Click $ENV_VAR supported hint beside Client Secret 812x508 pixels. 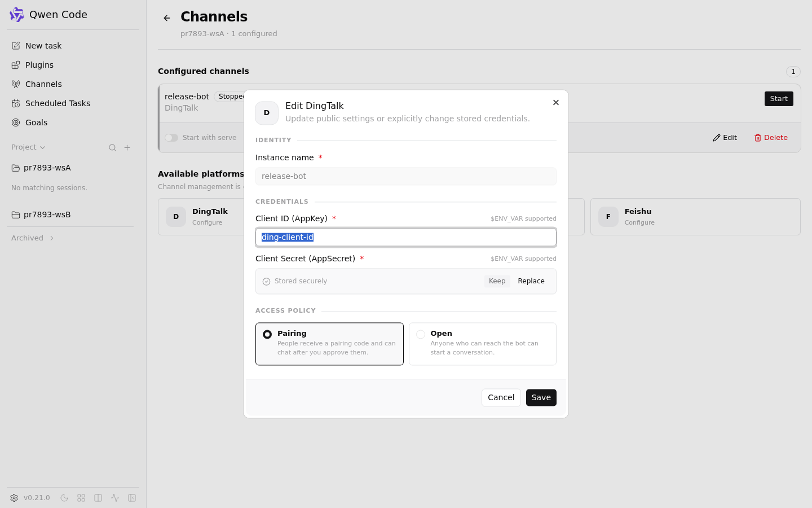523,259
